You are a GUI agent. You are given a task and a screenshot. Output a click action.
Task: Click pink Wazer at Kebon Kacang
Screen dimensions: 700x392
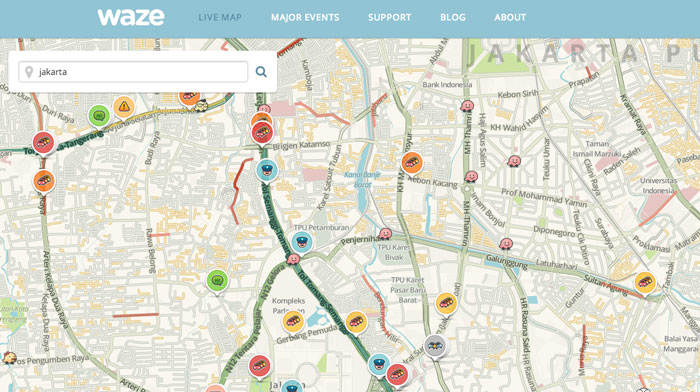[x=471, y=177]
